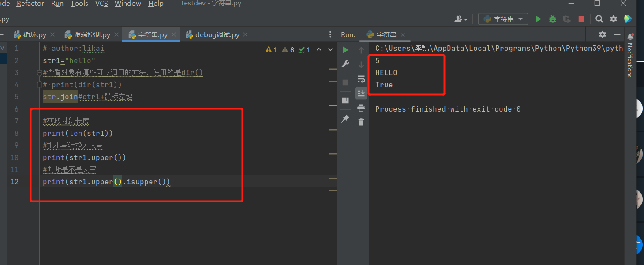Screen dimensions: 644x265
Task: Open Search Everywhere with the magnifying glass icon
Action: click(599, 19)
